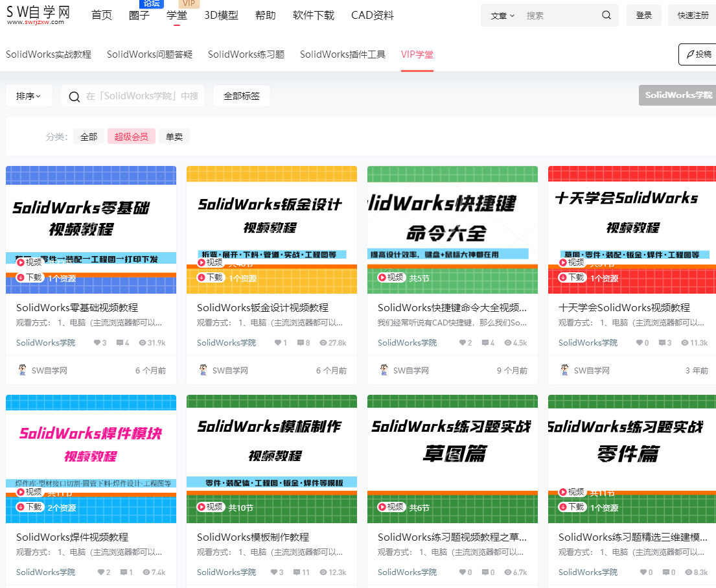Image resolution: width=716 pixels, height=588 pixels.
Task: Click 下载 badge on 十天学会SolidWorks thumbnail
Action: (572, 277)
